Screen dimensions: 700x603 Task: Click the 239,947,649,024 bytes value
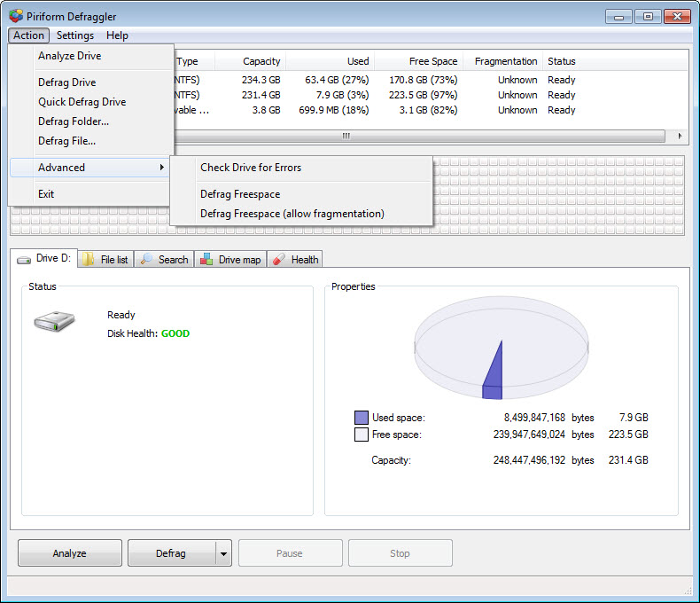coord(530,435)
